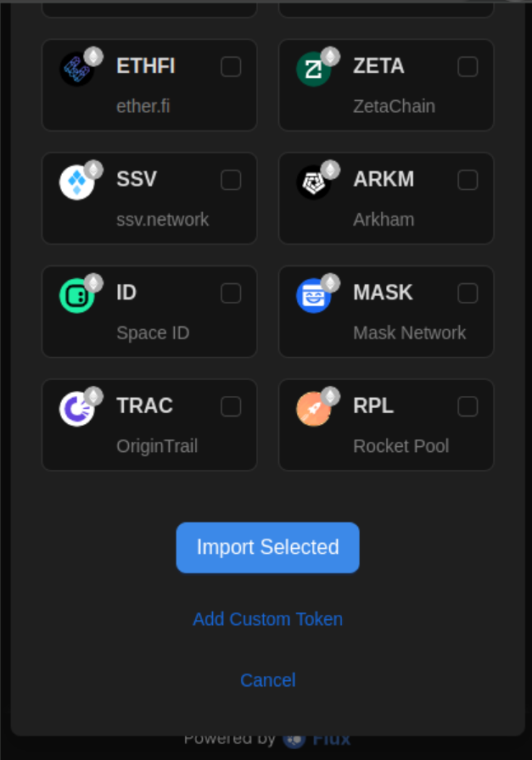Click the green ZetaChain token logo
The width and height of the screenshot is (532, 760).
(x=313, y=70)
